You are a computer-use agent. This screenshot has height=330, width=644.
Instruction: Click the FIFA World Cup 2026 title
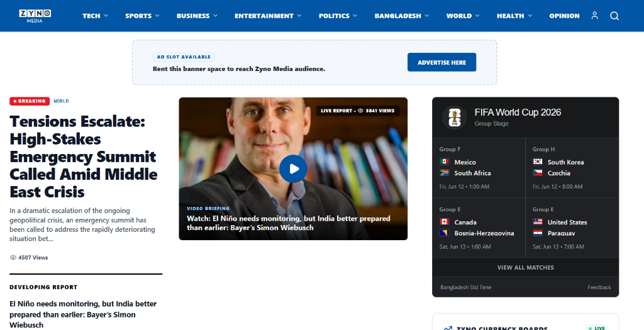click(518, 112)
